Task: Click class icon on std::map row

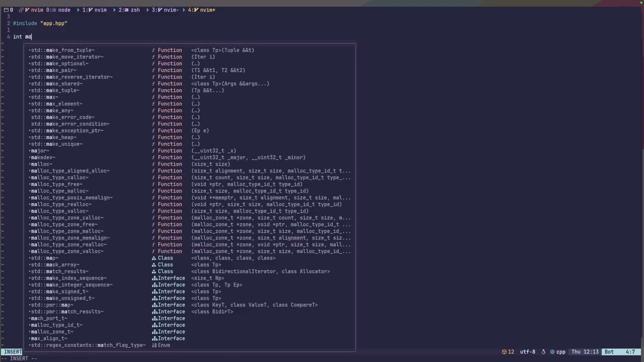Action: coord(154,258)
